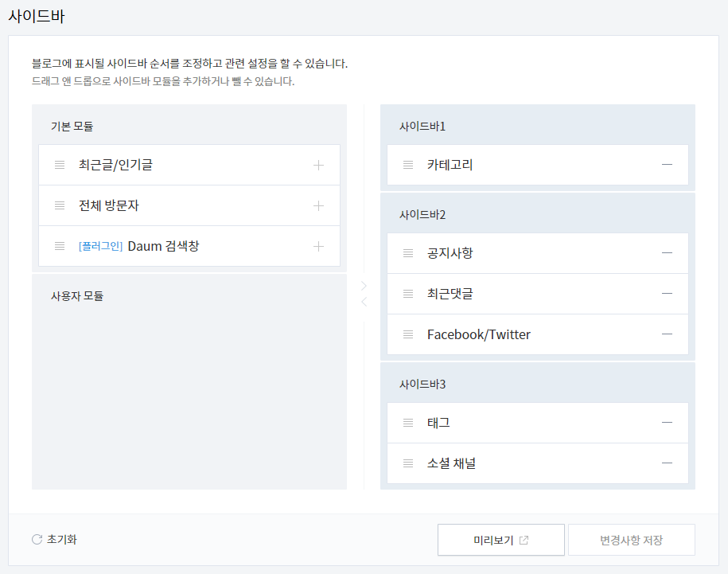
Task: Add the 최근글/인기글 module with plus icon
Action: click(318, 165)
